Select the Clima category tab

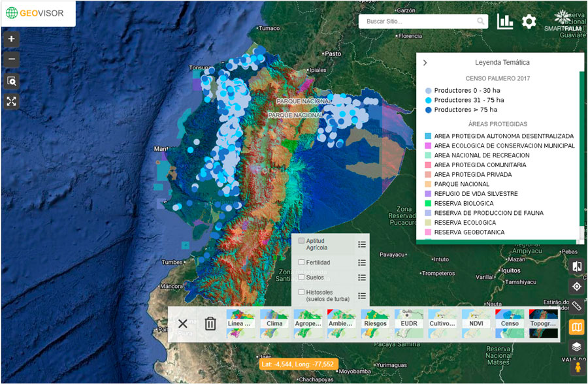(274, 323)
